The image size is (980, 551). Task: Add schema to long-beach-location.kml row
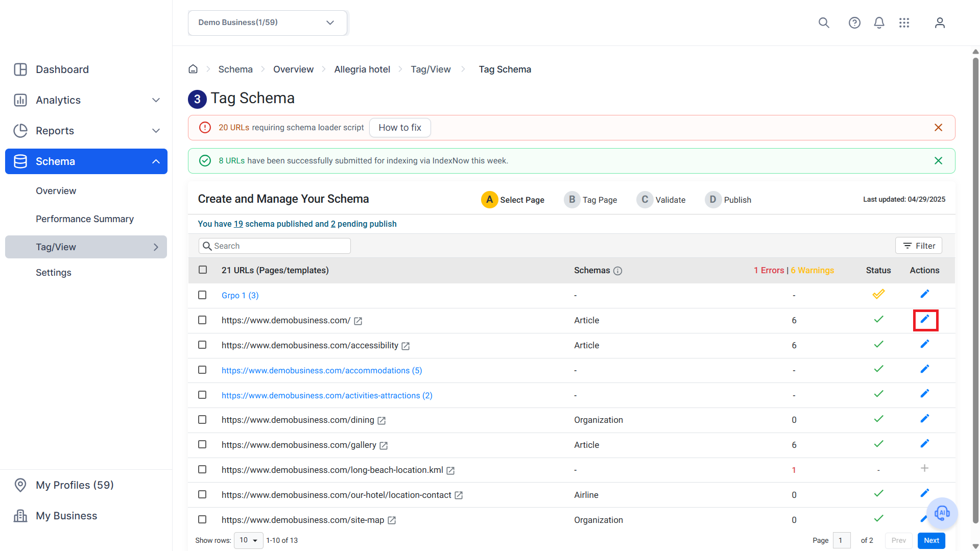tap(924, 468)
